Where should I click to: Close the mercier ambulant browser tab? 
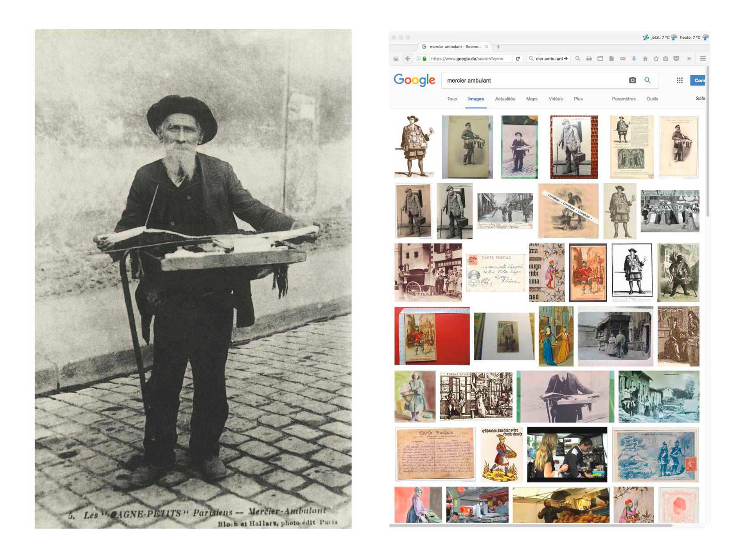click(486, 47)
